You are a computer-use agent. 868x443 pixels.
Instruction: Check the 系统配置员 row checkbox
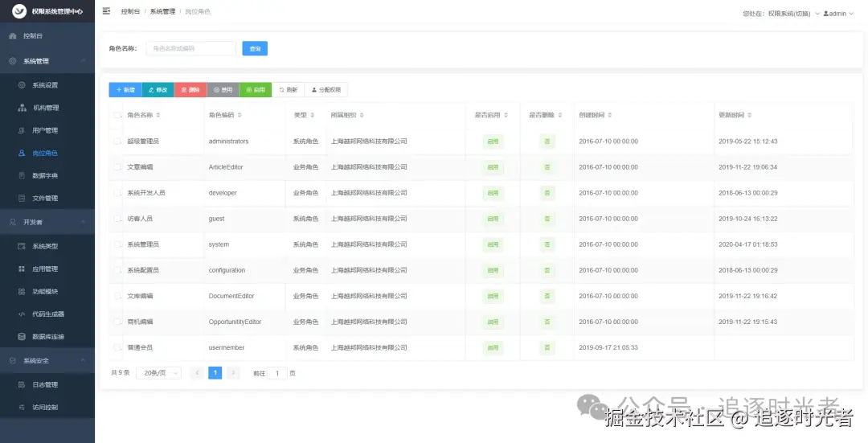[x=117, y=270]
